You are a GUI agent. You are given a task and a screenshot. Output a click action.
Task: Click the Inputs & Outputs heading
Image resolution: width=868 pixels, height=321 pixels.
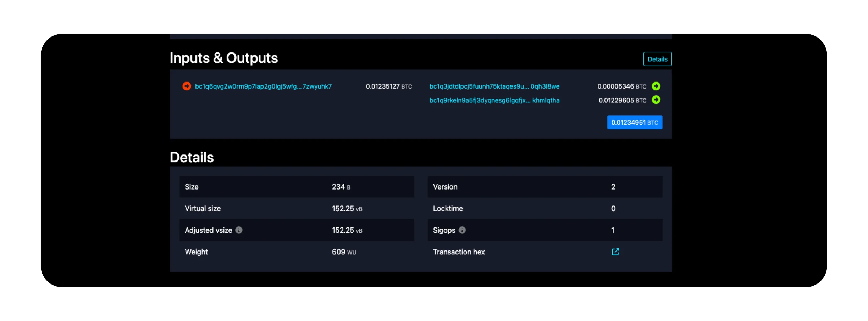tap(223, 58)
